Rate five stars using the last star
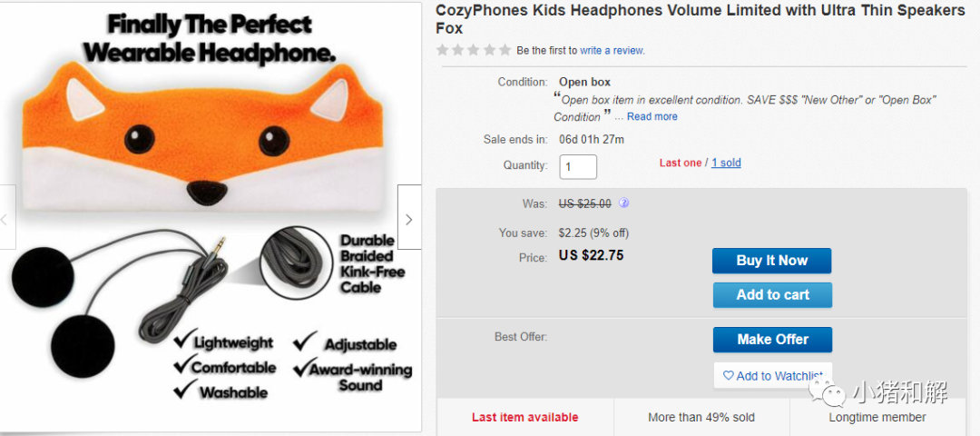This screenshot has height=436, width=980. tap(505, 50)
